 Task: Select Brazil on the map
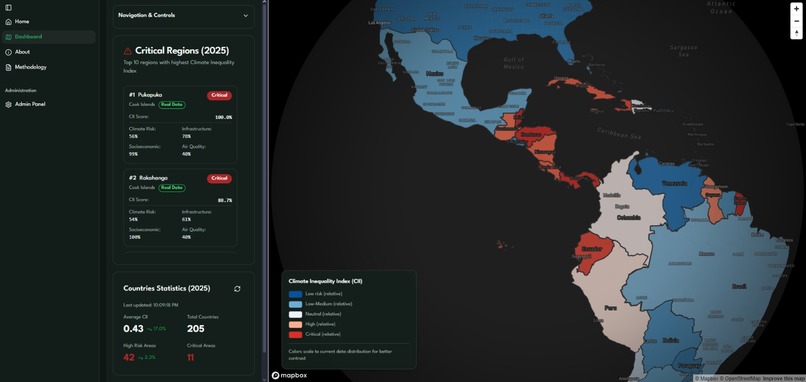point(739,286)
